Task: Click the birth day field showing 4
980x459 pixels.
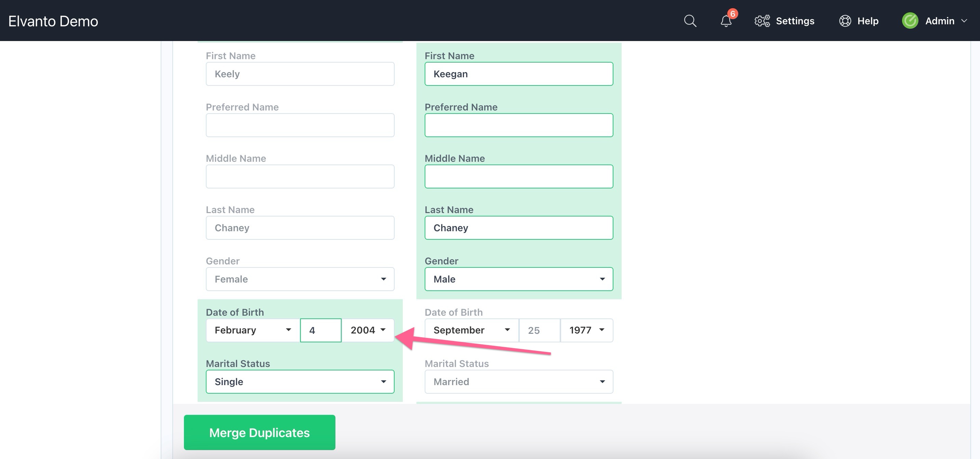Action: point(320,330)
